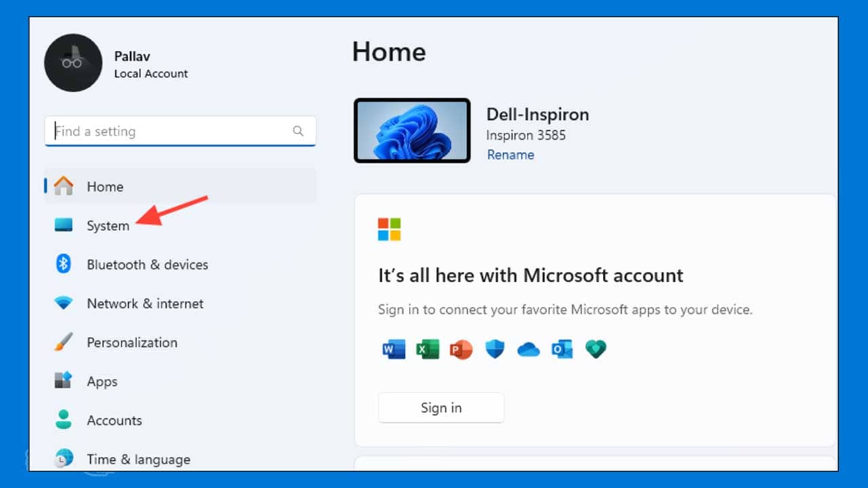
Task: Click the Find a setting search box
Action: 180,131
